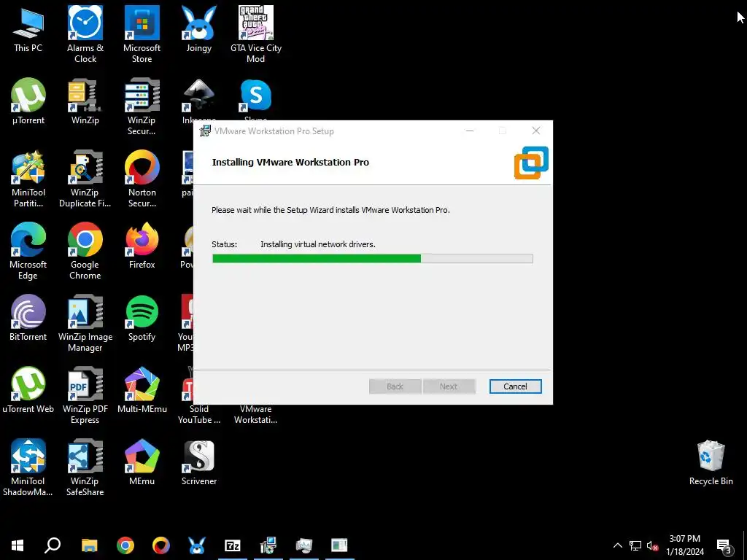Viewport: 747px width, 560px height.
Task: Launch Microsoft Edge from desktop
Action: (x=28, y=251)
